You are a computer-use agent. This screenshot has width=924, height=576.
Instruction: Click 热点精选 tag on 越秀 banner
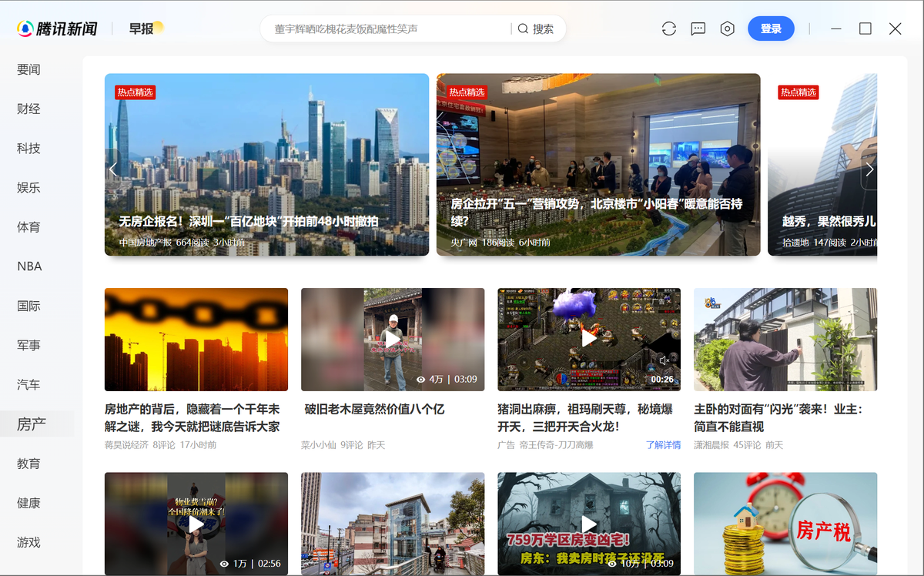pos(798,92)
